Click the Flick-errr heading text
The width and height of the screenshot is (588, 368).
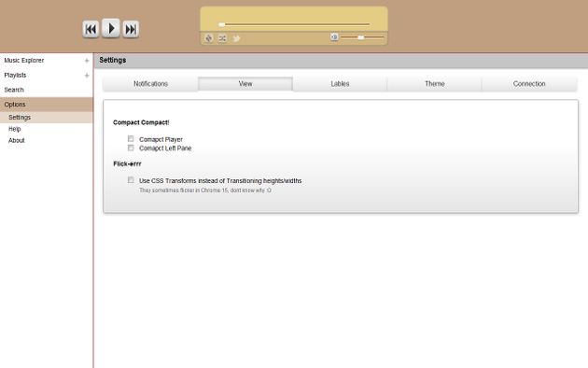point(127,164)
